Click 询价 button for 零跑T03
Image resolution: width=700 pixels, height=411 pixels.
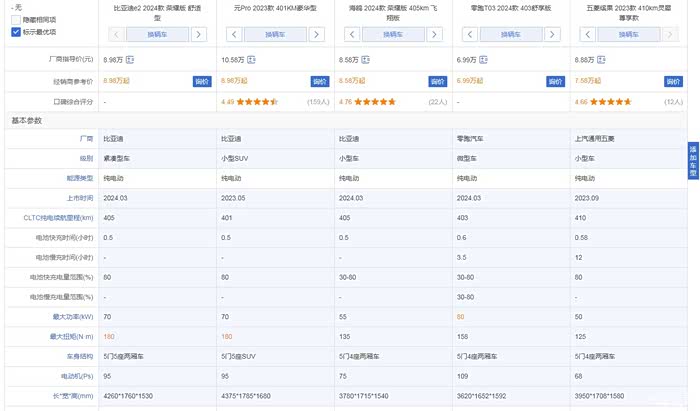click(x=554, y=81)
